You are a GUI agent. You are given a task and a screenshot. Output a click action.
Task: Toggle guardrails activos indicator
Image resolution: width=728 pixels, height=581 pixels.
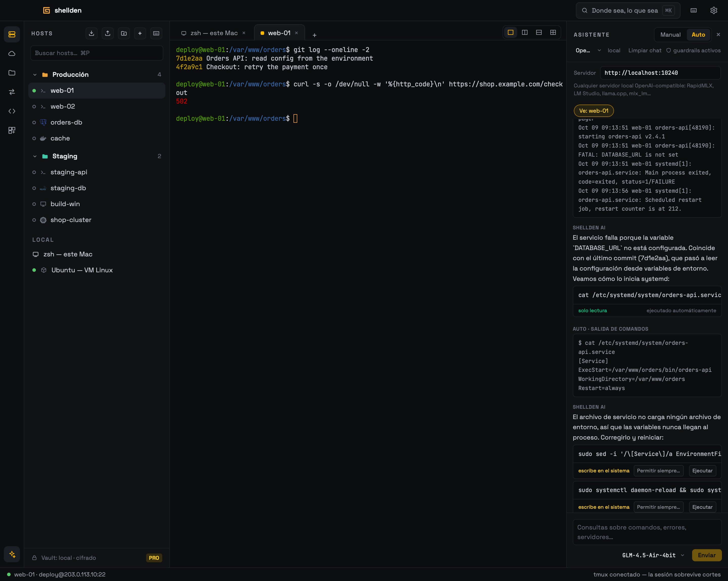693,50
